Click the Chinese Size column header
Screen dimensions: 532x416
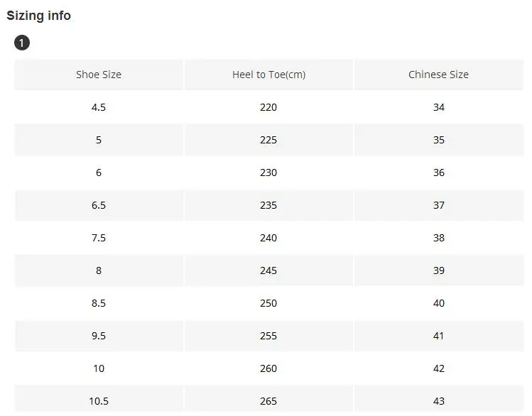click(438, 75)
